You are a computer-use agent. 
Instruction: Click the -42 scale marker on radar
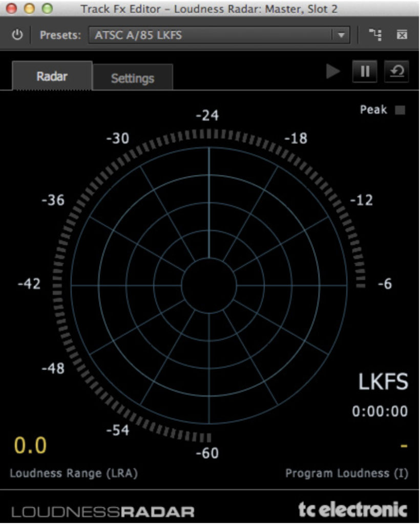tap(29, 284)
